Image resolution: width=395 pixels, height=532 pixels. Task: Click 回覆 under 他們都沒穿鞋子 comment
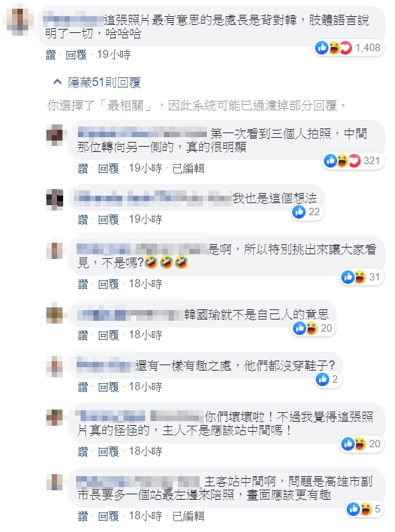point(108,387)
